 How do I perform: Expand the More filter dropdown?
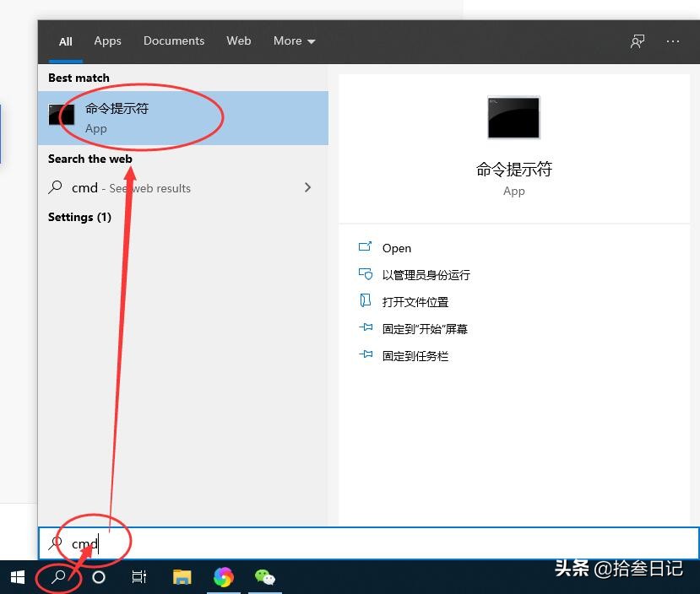click(294, 40)
